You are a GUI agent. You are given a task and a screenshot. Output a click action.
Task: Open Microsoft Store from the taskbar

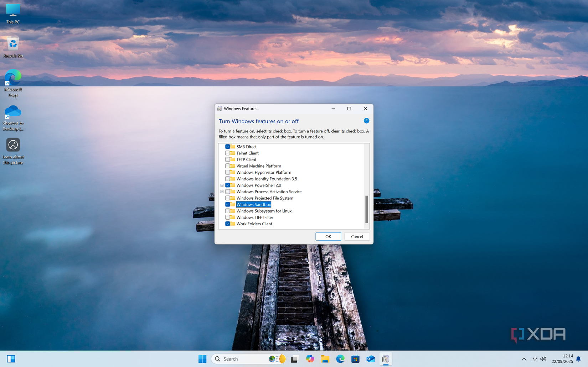(x=355, y=359)
